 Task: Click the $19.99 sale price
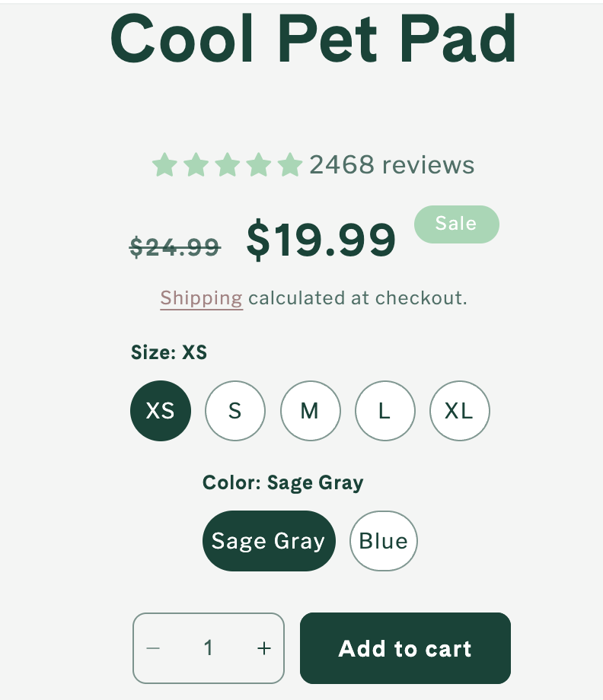(x=321, y=240)
